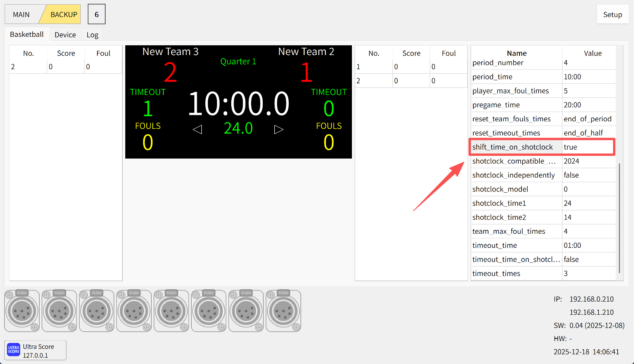Select the BACKUP mode button
The image size is (634, 364).
[63, 15]
